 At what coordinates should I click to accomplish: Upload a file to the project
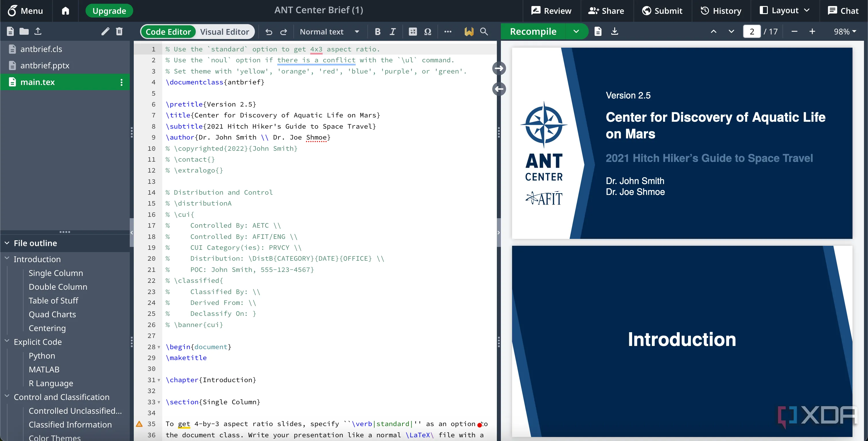(x=38, y=31)
